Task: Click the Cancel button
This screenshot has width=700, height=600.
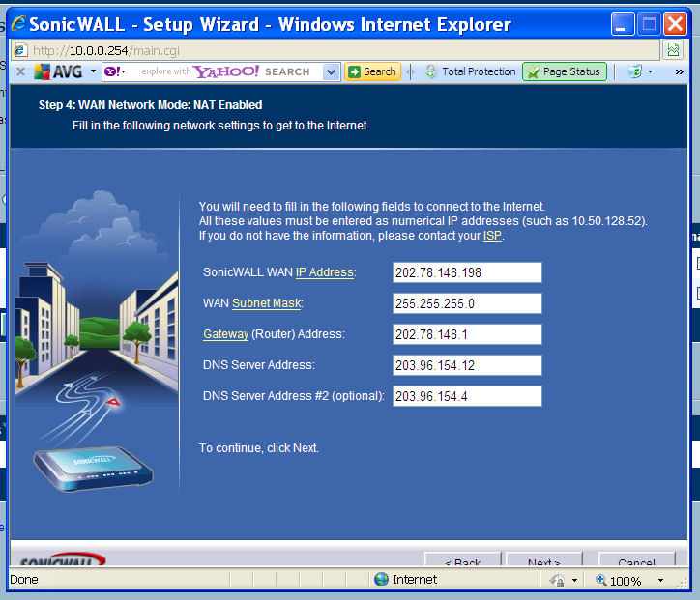Action: tap(636, 559)
